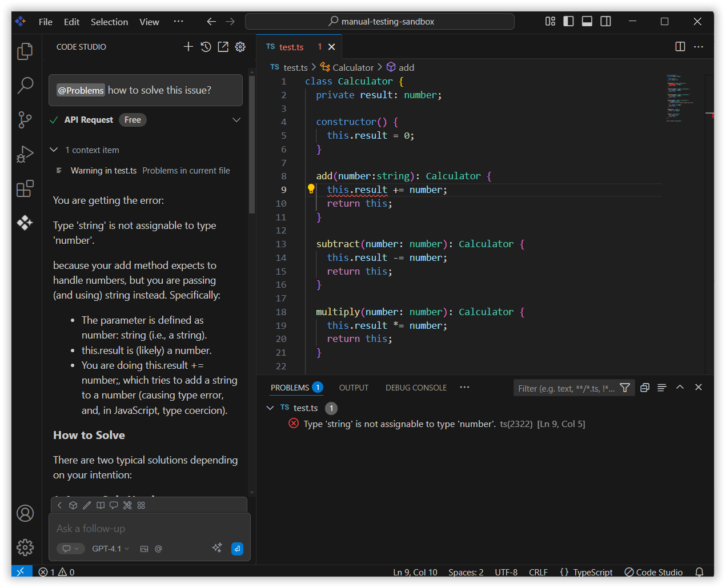Toggle the secondary side bar visibility

605,22
